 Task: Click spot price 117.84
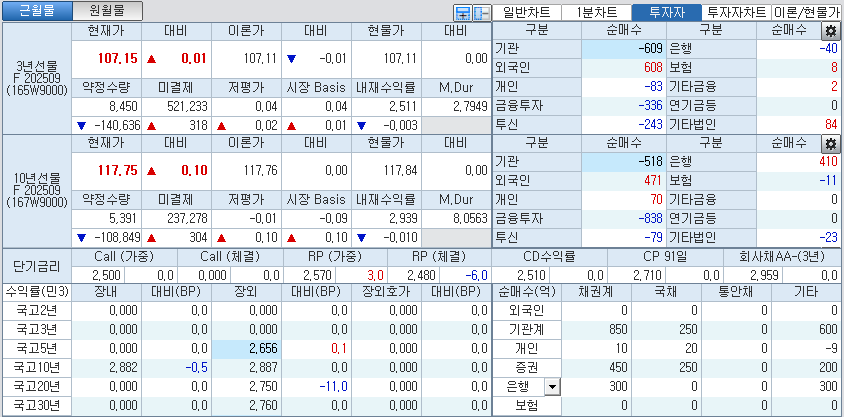[400, 171]
